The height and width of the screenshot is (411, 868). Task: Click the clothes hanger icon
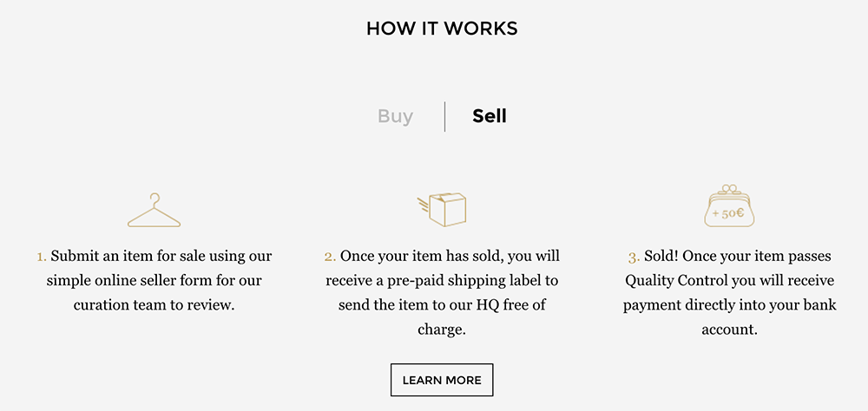(x=154, y=210)
